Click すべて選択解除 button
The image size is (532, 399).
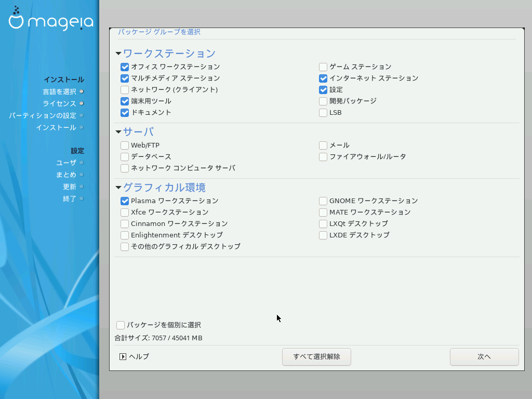click(x=316, y=357)
